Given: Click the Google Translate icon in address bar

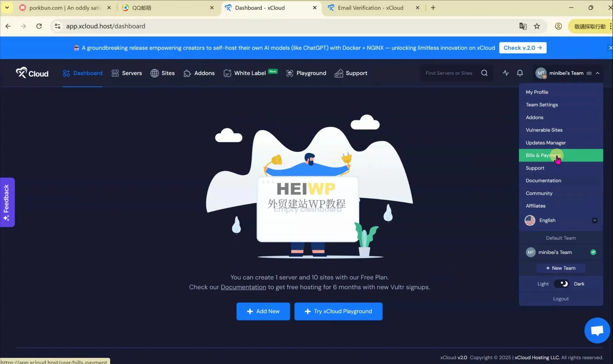Looking at the screenshot, I should click(523, 26).
